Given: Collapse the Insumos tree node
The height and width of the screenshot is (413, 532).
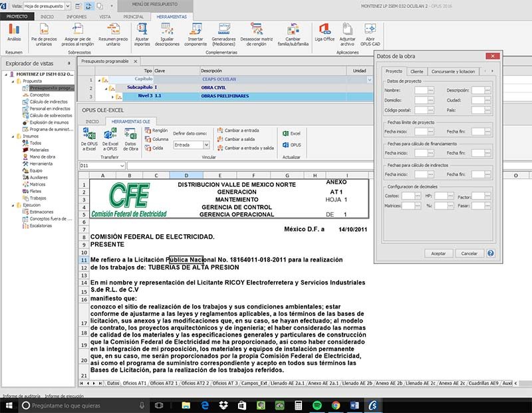Looking at the screenshot, I should tap(12, 136).
